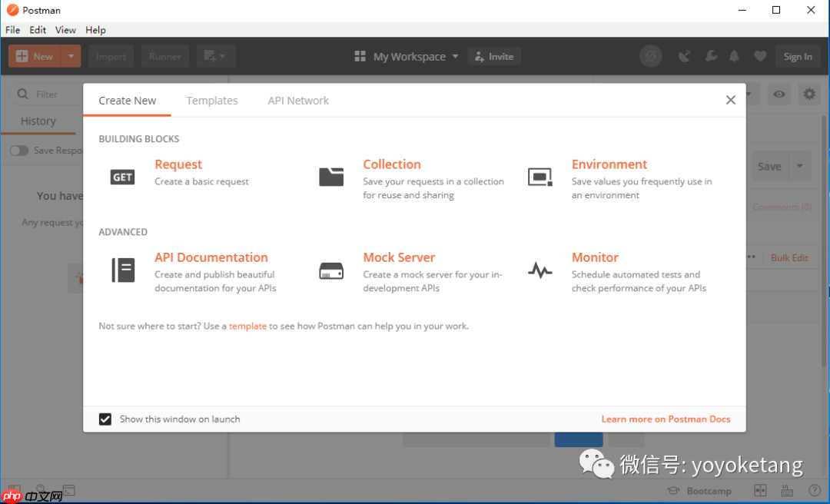Click into the Filter input field
The width and height of the screenshot is (830, 504).
[47, 94]
